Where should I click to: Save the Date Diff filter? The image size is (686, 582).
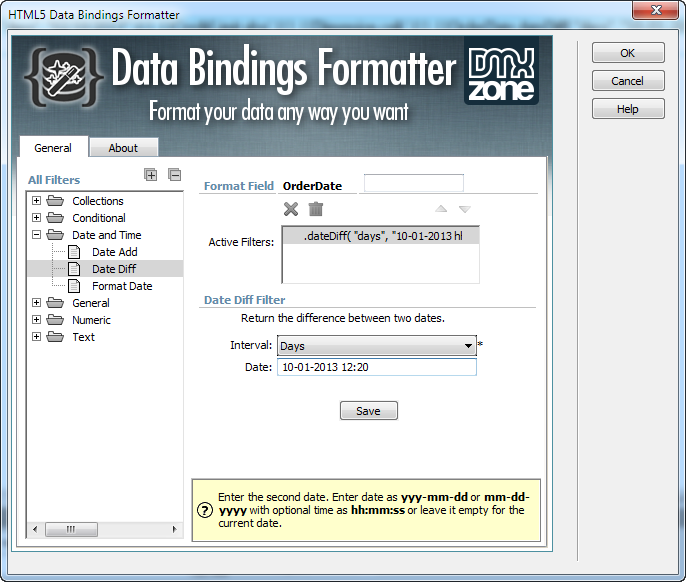(x=368, y=411)
